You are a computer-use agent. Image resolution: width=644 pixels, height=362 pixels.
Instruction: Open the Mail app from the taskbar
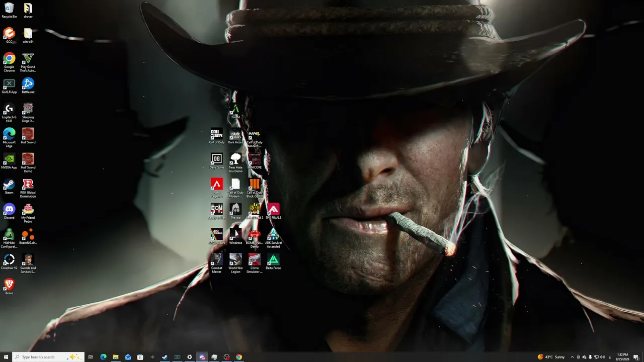(128, 357)
